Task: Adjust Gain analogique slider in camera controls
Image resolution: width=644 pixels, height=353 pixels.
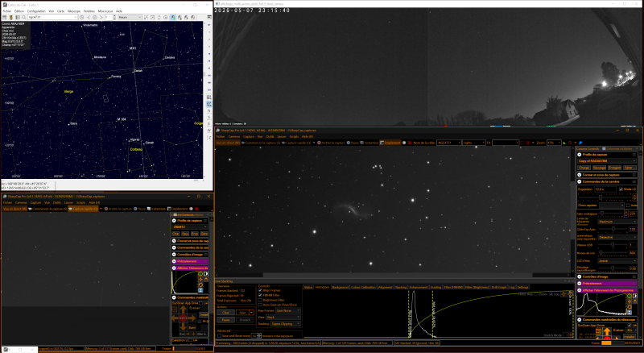Action: (611, 213)
